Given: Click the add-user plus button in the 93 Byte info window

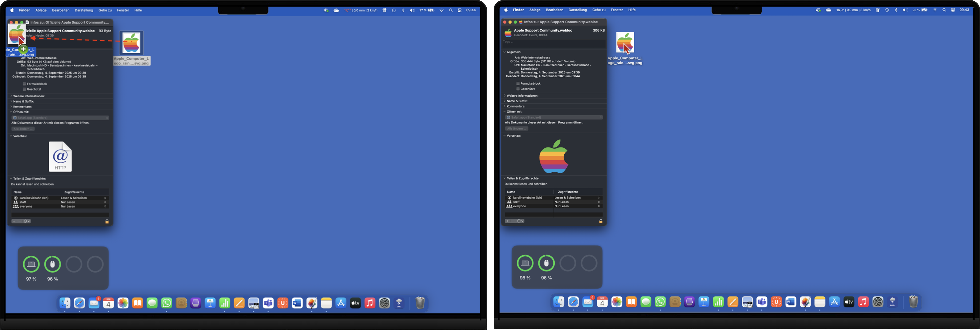Looking at the screenshot, I should [x=14, y=221].
